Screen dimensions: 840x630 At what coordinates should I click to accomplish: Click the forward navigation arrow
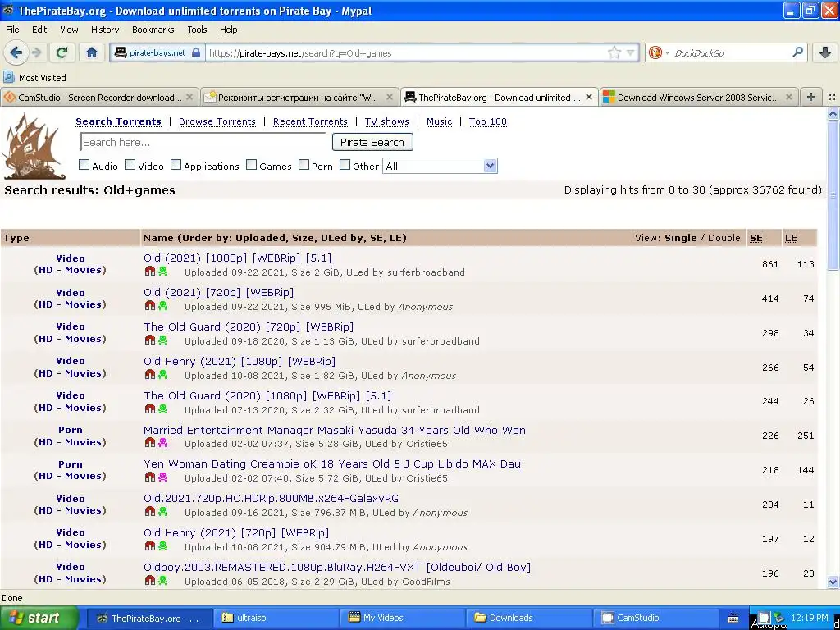36,52
